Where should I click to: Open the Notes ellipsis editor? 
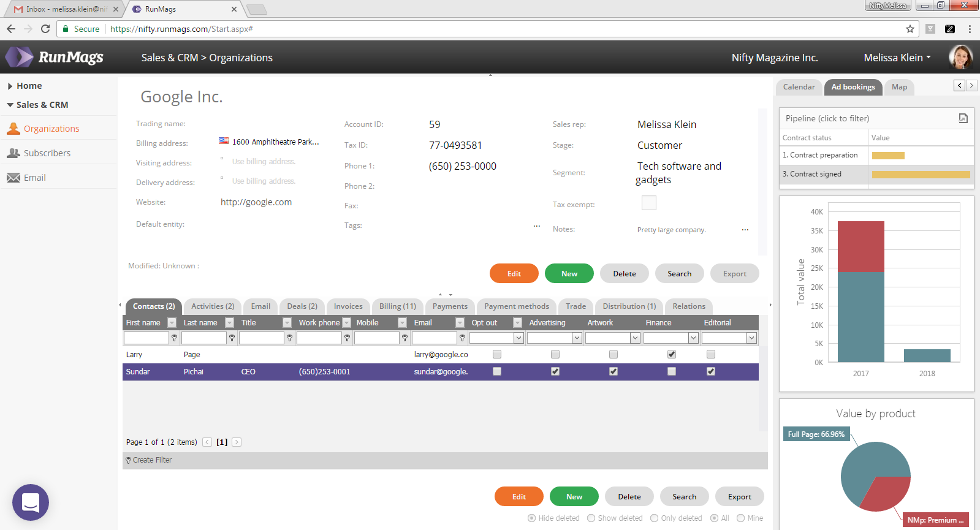(x=745, y=230)
